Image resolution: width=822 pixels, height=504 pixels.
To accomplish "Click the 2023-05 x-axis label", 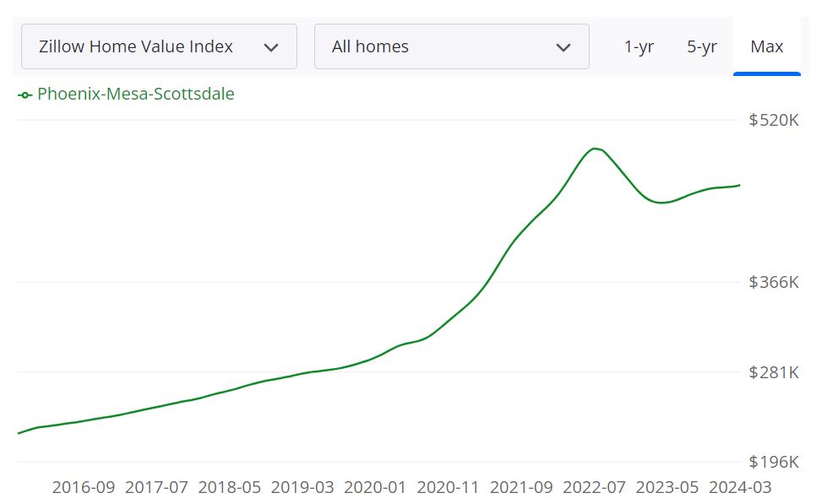I will point(667,488).
